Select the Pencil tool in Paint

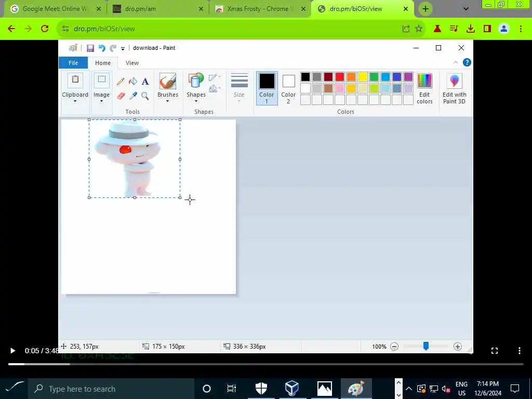(x=121, y=82)
